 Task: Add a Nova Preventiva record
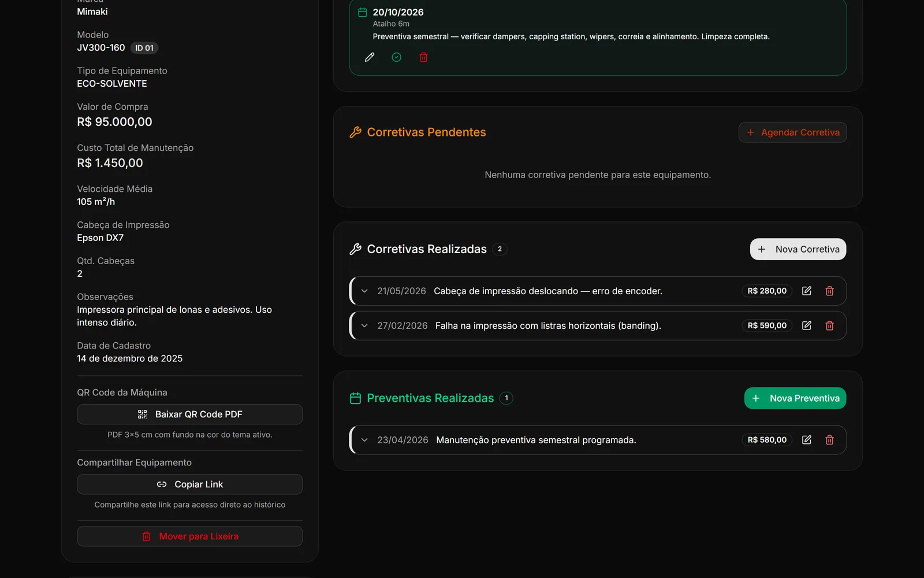click(795, 398)
